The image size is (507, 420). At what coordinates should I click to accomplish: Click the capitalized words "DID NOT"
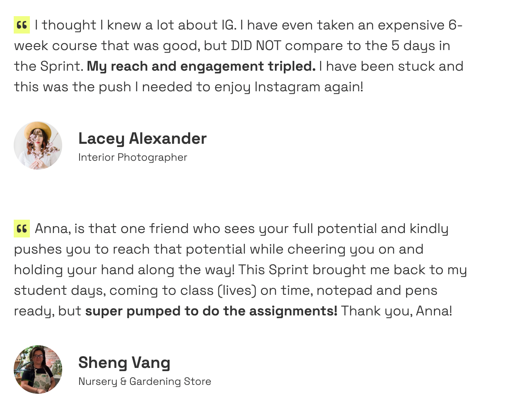pos(256,46)
